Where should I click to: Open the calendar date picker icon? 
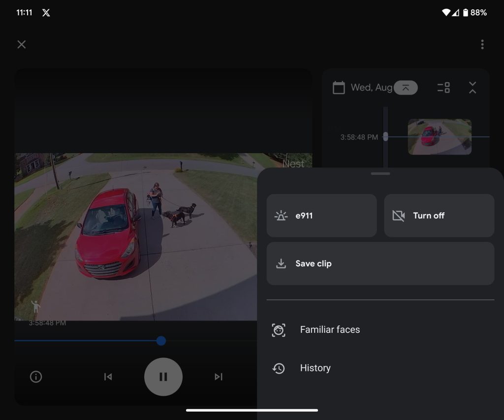(x=339, y=88)
